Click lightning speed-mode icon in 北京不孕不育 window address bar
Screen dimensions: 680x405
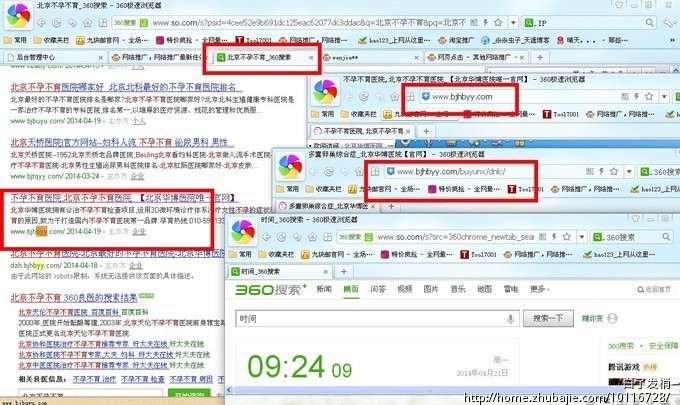(486, 23)
